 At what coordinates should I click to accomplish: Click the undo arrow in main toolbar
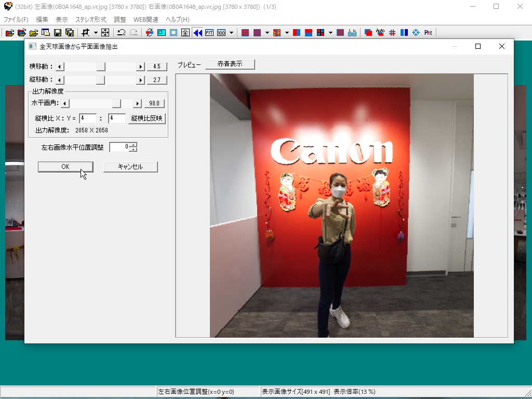tap(121, 33)
